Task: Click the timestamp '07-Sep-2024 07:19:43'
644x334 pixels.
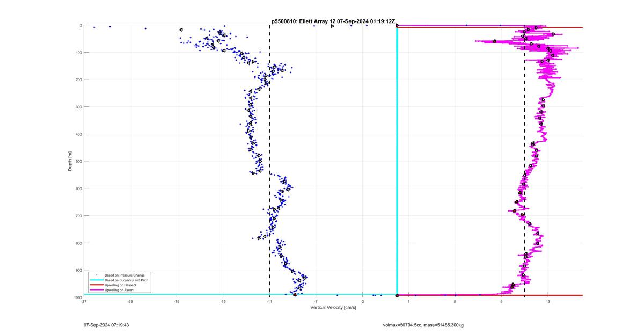Action: click(x=106, y=325)
